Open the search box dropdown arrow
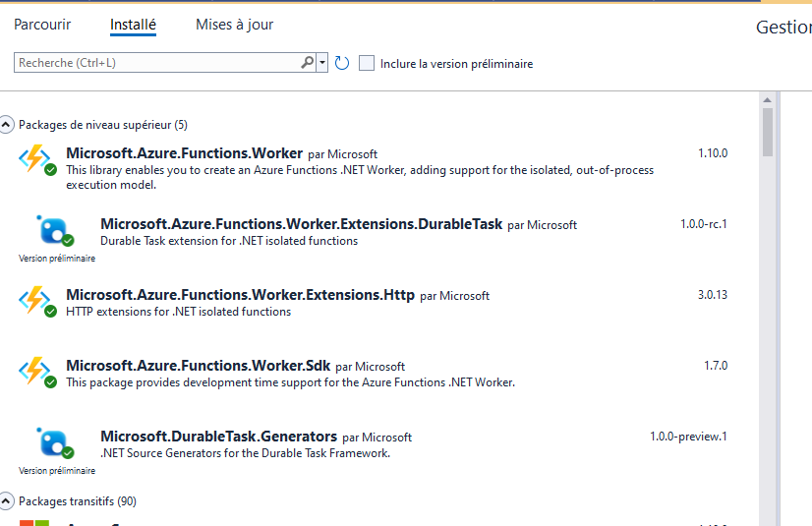The width and height of the screenshot is (812, 526). tap(322, 63)
